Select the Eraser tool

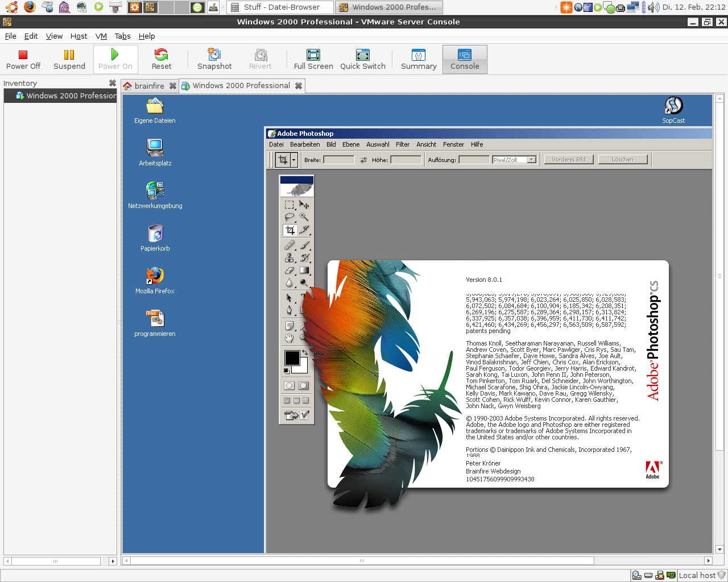[289, 271]
